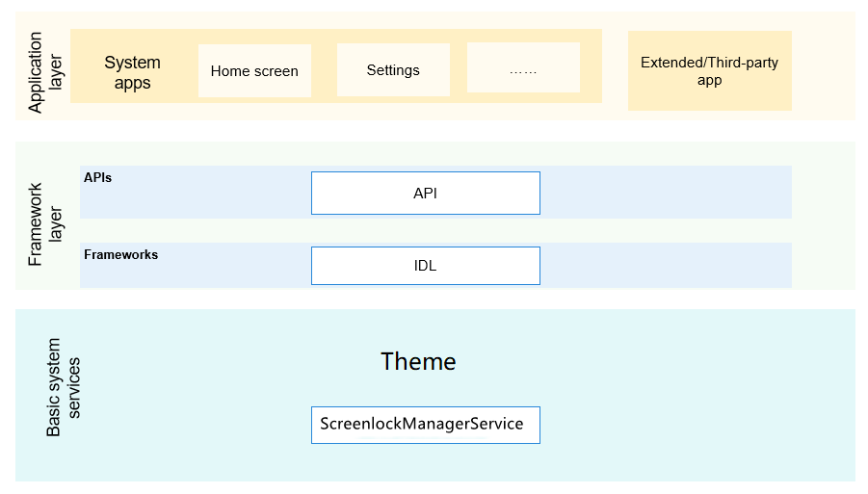Select the ScreenlockManagerService box

click(x=425, y=425)
